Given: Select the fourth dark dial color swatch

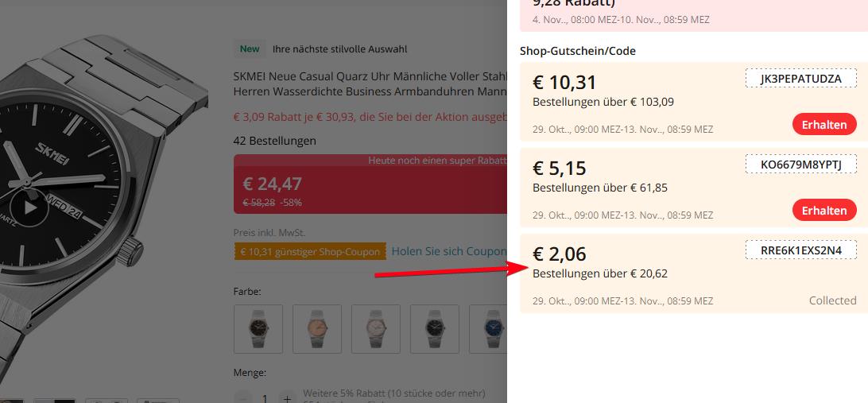Looking at the screenshot, I should click(435, 328).
